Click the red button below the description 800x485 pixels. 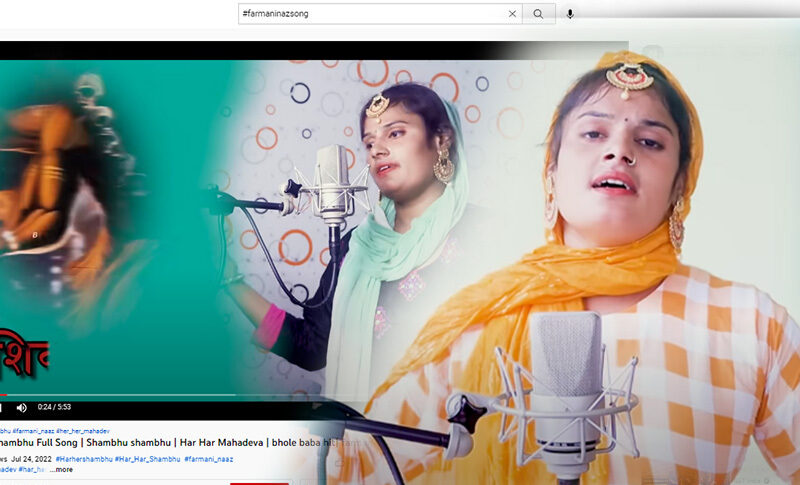pos(259,483)
